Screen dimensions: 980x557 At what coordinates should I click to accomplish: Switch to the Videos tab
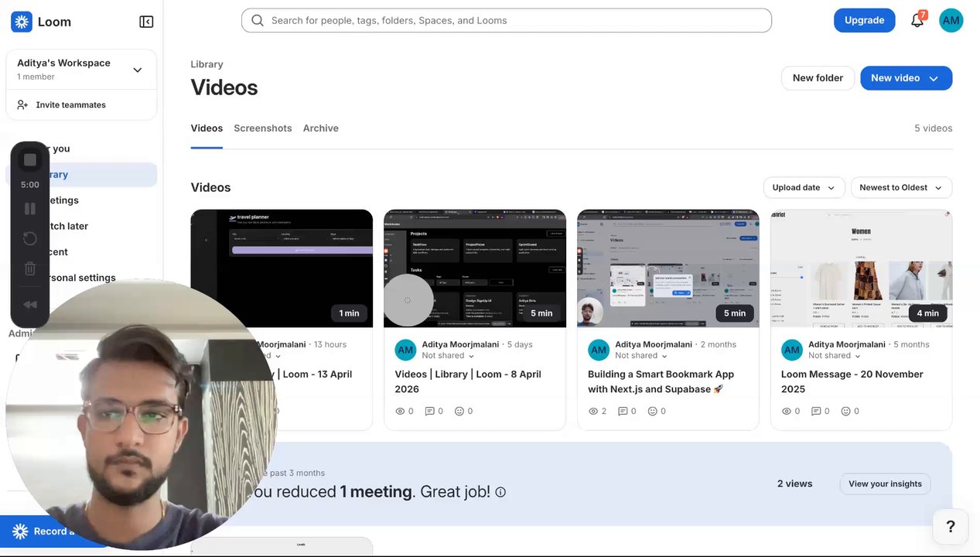(x=207, y=128)
